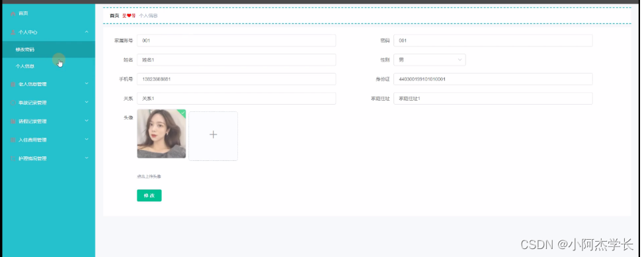Click the green 修改 button

(x=149, y=195)
